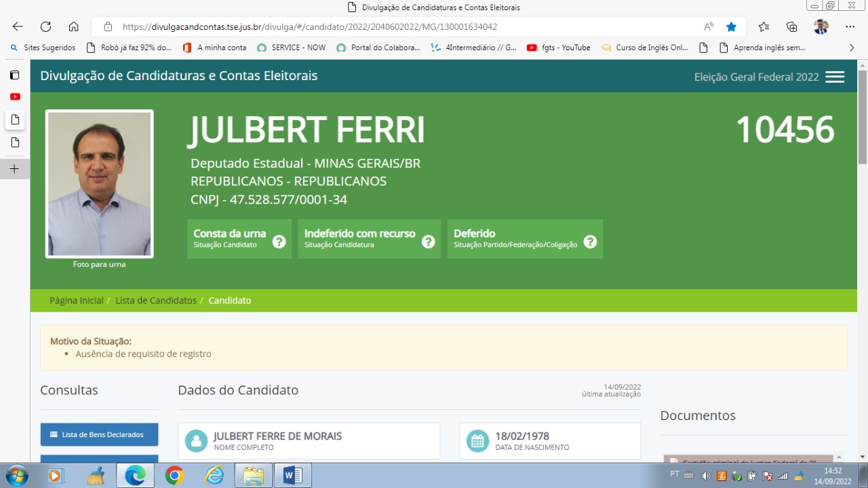Switch to the YouTube vertical tab
This screenshot has width=868, height=488.
click(15, 96)
